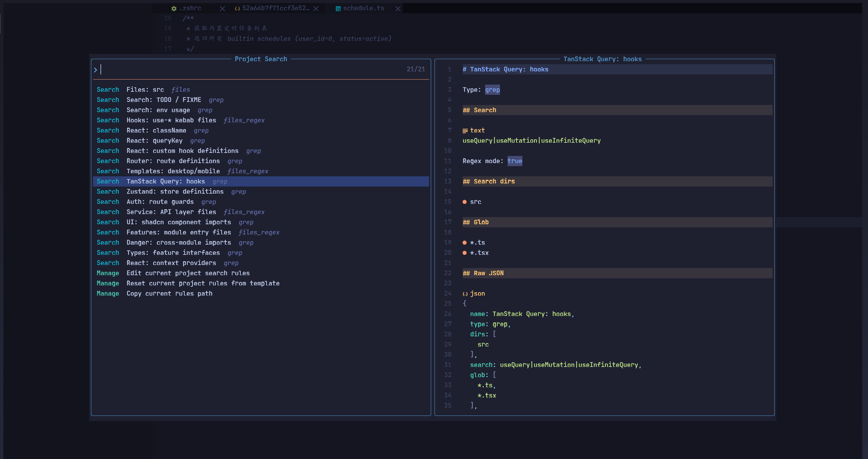Screen dimensions: 868x459
Task: Switch to the schedule.ts tab
Action: coord(364,8)
